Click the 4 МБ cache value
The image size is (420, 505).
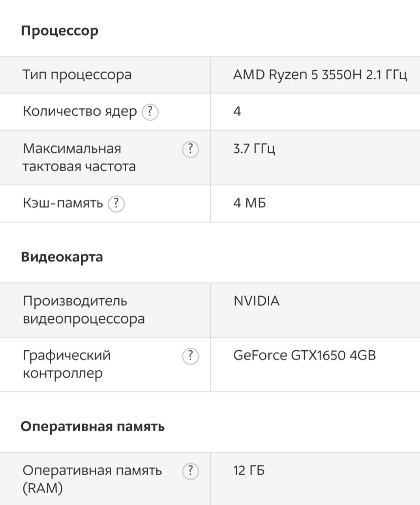(x=249, y=203)
